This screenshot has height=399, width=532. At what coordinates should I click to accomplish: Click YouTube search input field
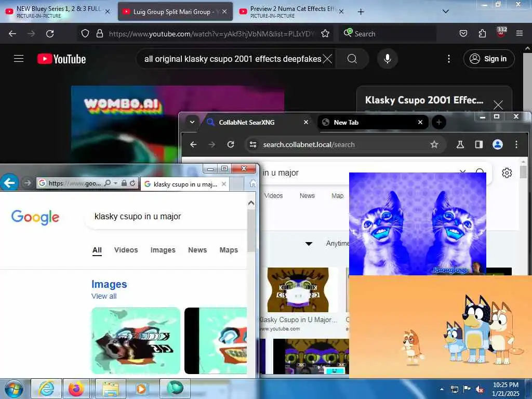tap(232, 59)
